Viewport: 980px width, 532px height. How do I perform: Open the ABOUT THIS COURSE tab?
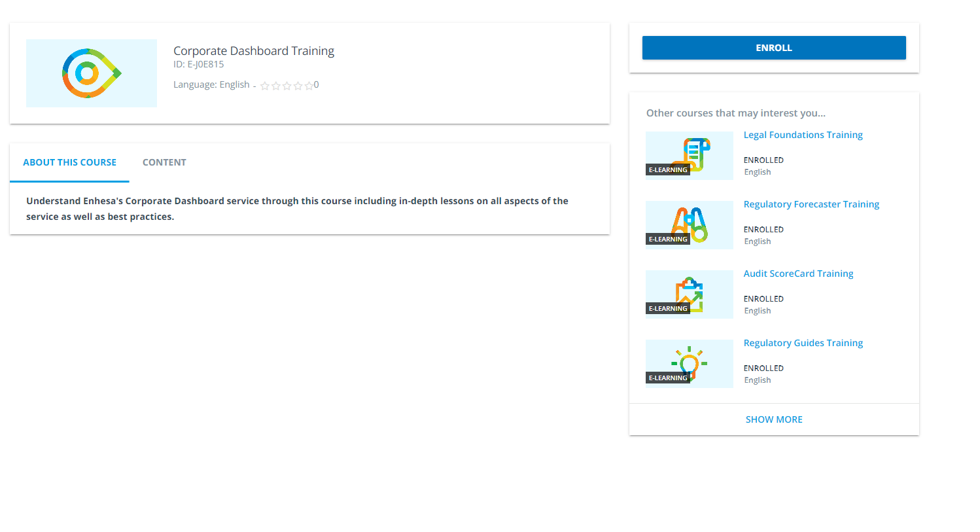[69, 162]
